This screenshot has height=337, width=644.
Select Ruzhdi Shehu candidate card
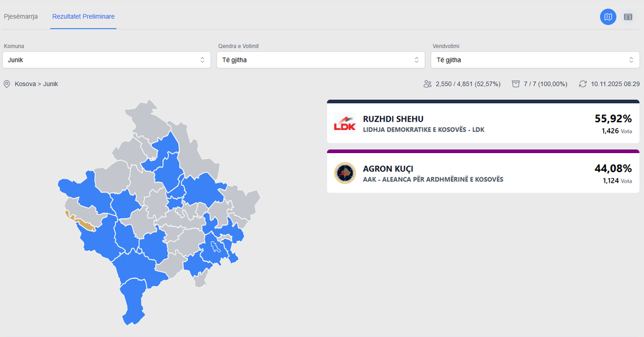pyautogui.click(x=483, y=124)
